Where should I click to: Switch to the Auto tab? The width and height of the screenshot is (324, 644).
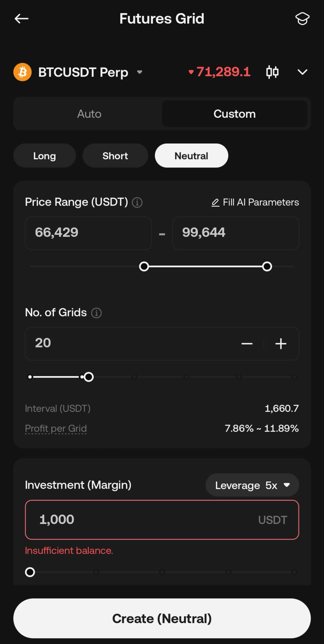pos(89,114)
